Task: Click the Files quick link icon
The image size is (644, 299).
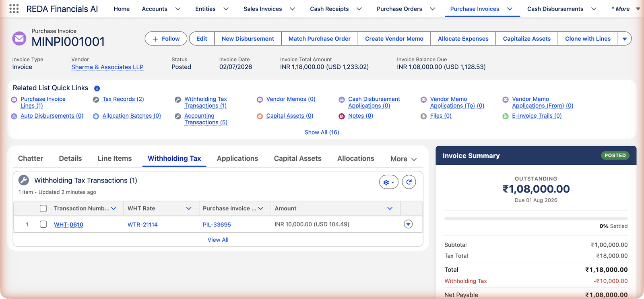Action: tap(423, 116)
